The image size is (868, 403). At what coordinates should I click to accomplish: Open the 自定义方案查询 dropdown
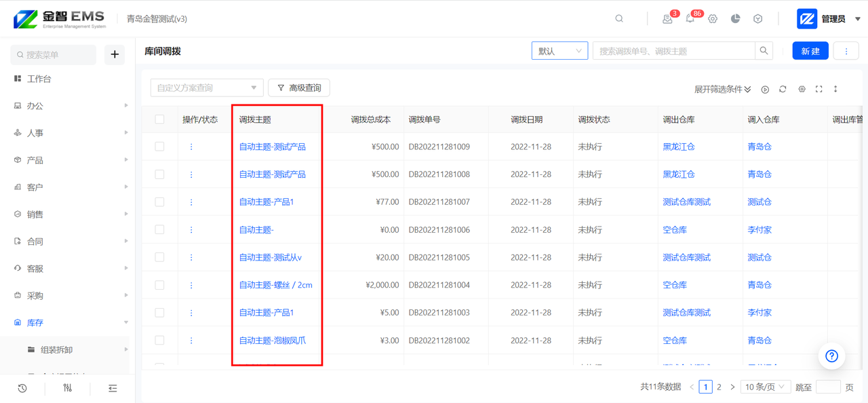click(207, 88)
